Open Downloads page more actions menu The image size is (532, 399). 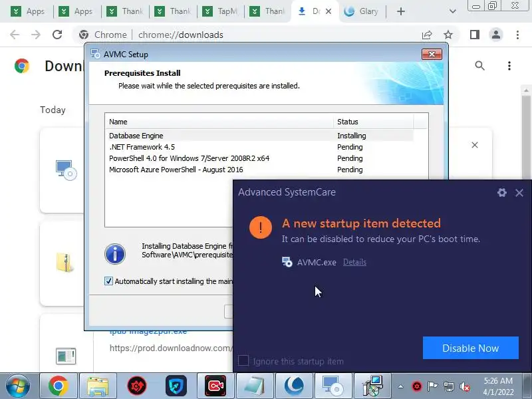coord(509,65)
